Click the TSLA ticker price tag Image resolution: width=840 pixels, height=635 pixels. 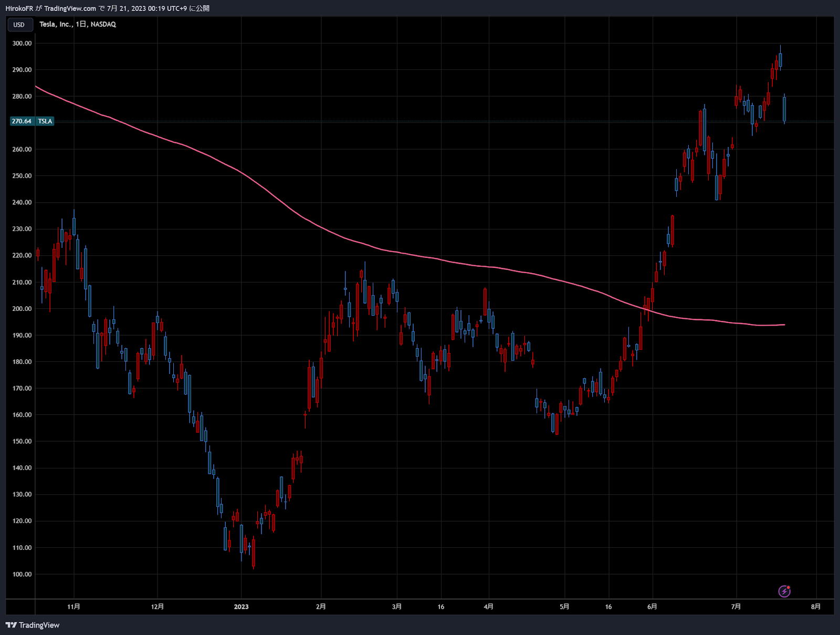pos(45,121)
